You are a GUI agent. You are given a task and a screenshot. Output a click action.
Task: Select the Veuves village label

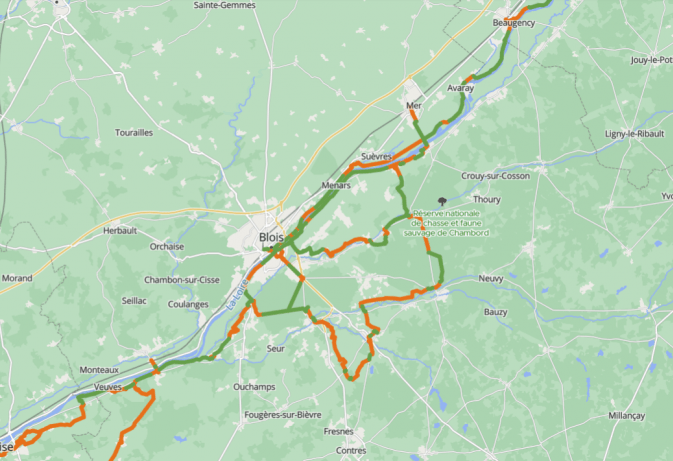(x=108, y=387)
